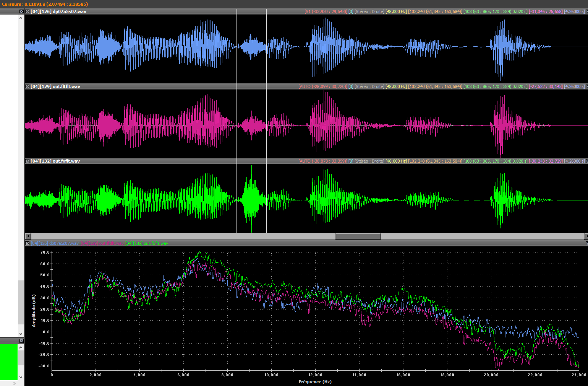Screen dimensions: 588x386
Task: Click the right-edge icon on out.fltflt.wav header
Action: 586,86
